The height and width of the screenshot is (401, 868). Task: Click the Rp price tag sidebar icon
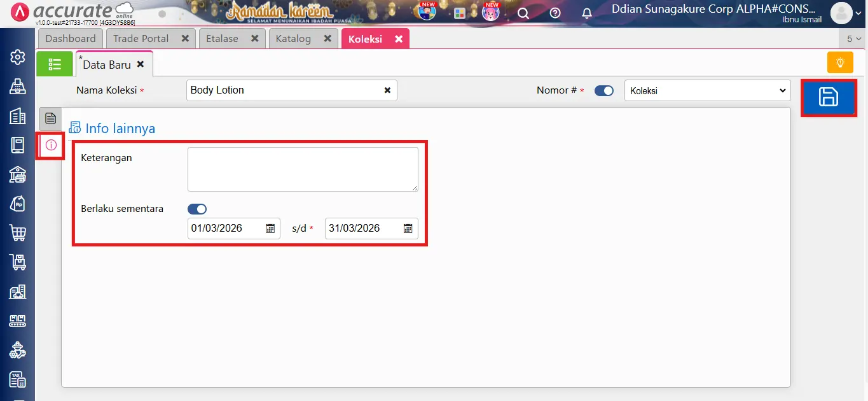(x=17, y=204)
